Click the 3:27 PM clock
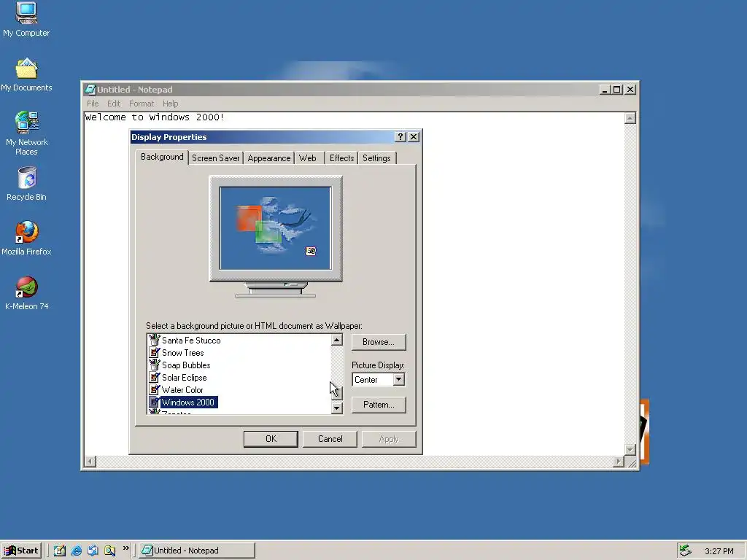This screenshot has height=560, width=747. (719, 551)
